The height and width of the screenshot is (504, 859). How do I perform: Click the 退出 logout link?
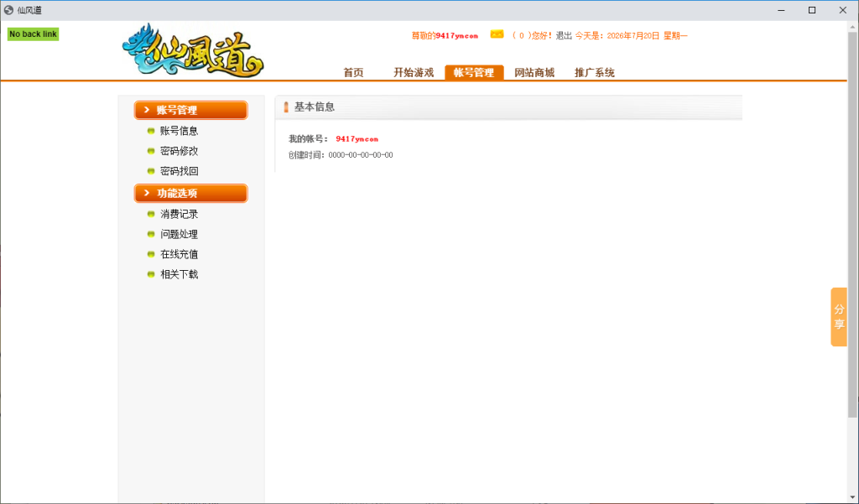click(x=564, y=35)
